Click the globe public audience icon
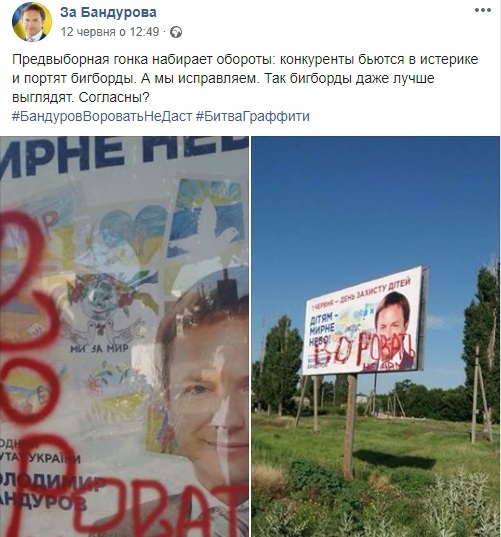This screenshot has height=537, width=501. point(176,32)
